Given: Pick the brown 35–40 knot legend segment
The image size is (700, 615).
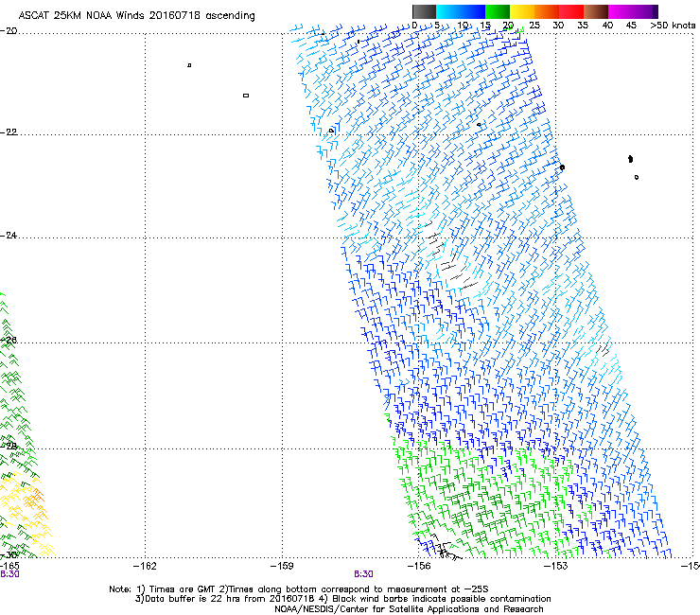Looking at the screenshot, I should point(596,11).
